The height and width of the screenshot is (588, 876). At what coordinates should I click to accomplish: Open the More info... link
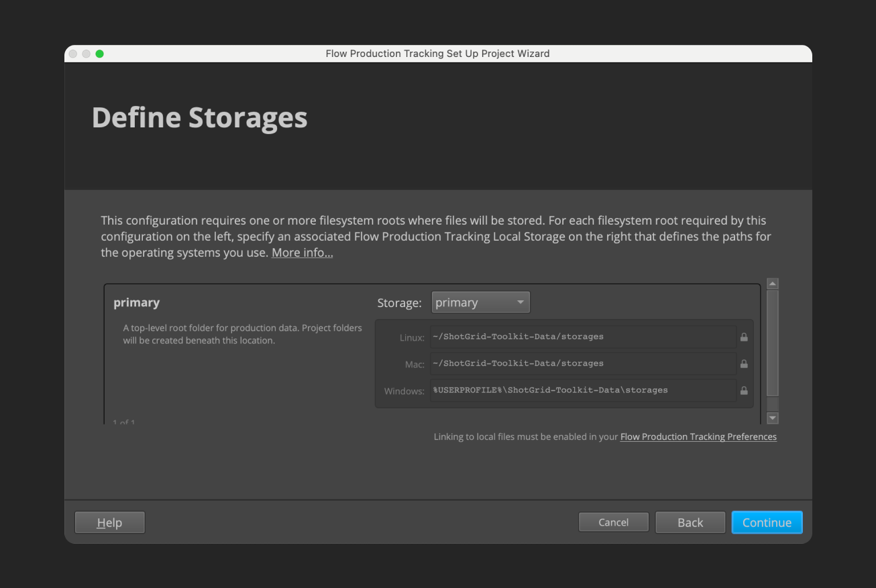point(303,253)
